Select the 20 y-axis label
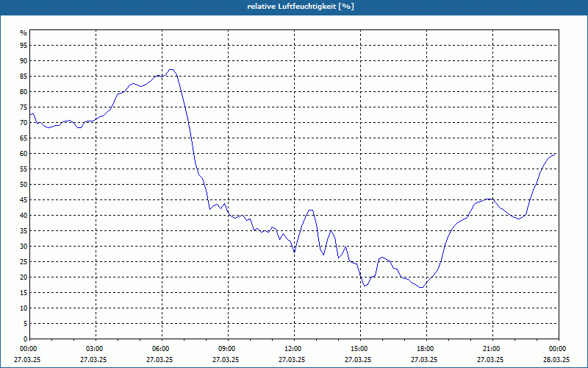588x368 pixels. point(24,277)
